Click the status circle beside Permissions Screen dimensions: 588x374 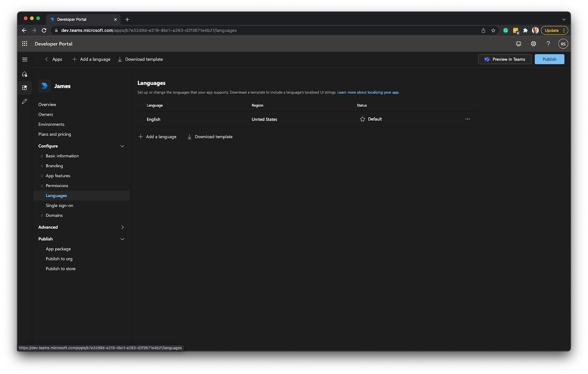pos(42,186)
